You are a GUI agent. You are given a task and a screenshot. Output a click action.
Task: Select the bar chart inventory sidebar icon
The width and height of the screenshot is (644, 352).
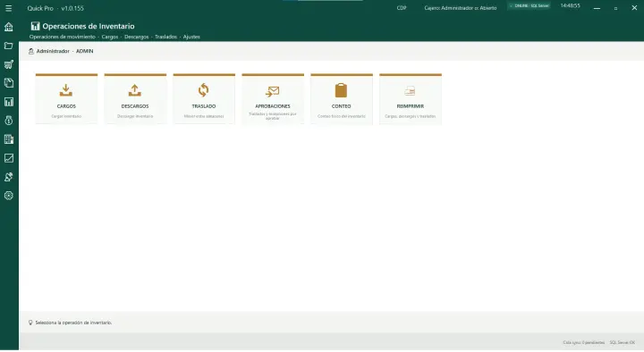point(9,102)
